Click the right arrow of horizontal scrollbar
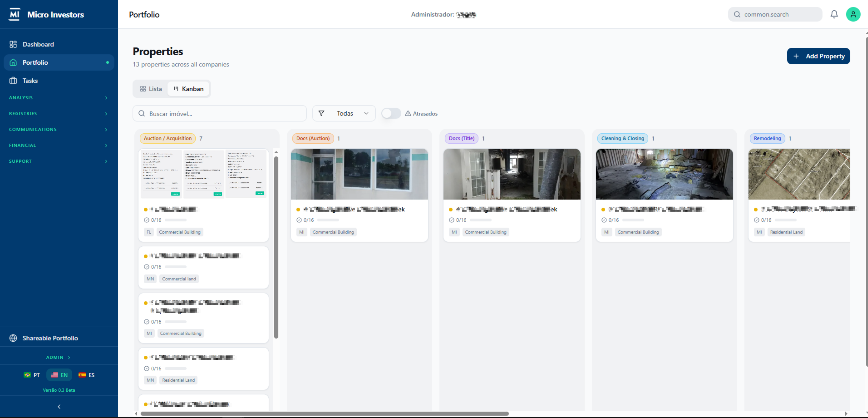 pos(846,413)
